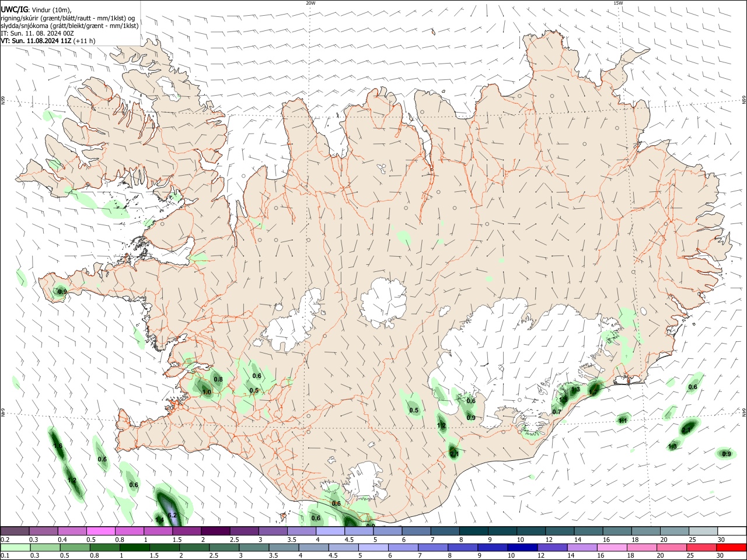The width and height of the screenshot is (747, 560).
Task: Click the 1.0 precipitation value near Reykjavik
Action: point(207,392)
